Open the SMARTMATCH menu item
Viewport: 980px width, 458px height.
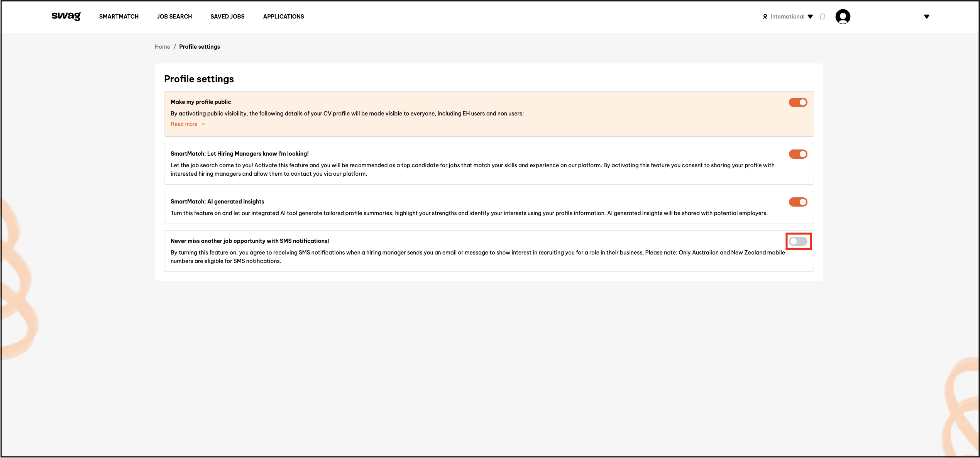pyautogui.click(x=119, y=17)
